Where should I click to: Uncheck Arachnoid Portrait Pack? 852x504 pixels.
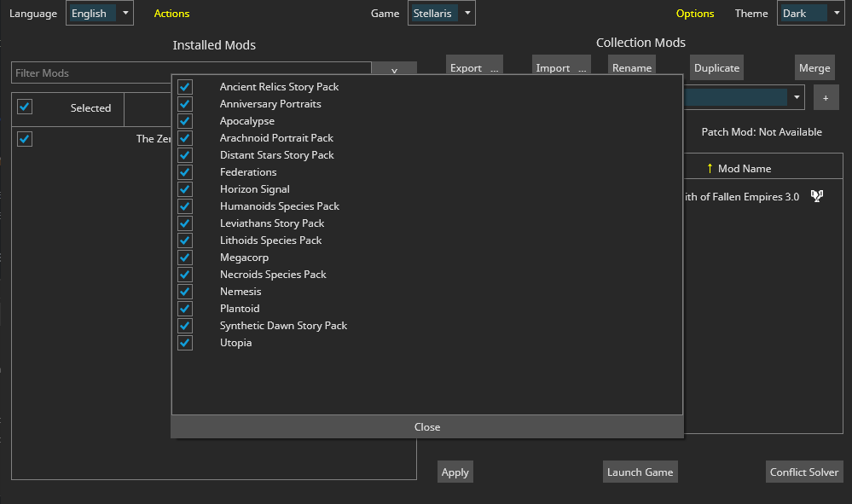pos(185,138)
